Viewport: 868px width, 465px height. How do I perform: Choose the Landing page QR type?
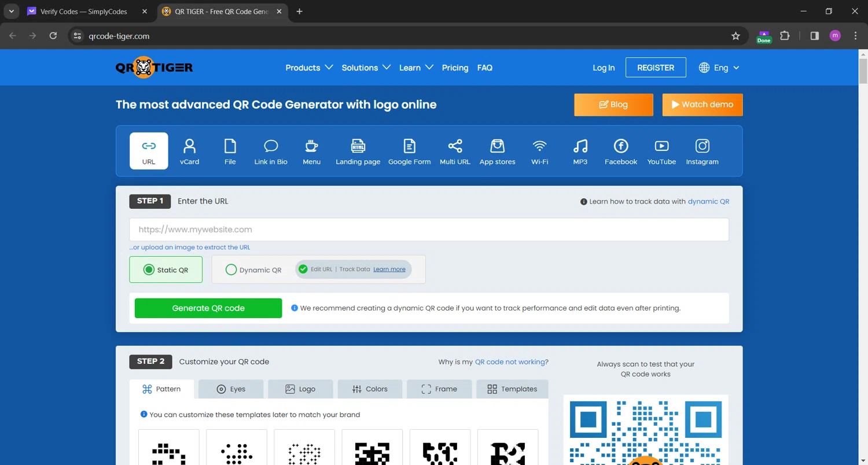[x=358, y=152]
